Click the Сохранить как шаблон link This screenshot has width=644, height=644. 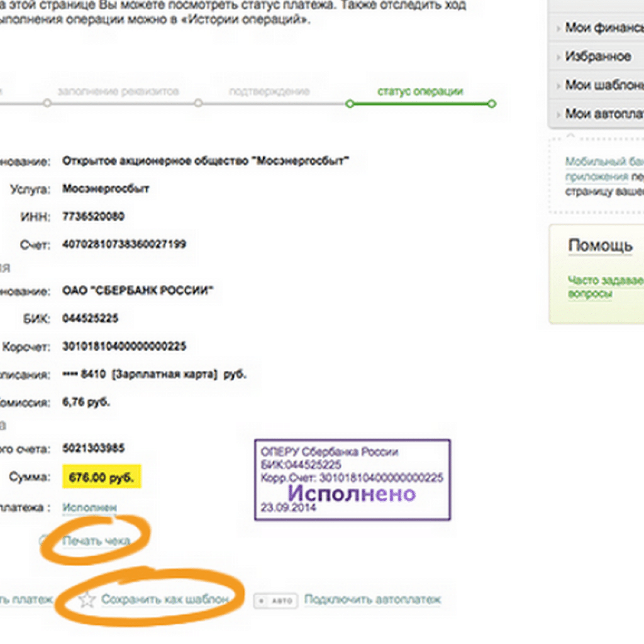pos(165,599)
